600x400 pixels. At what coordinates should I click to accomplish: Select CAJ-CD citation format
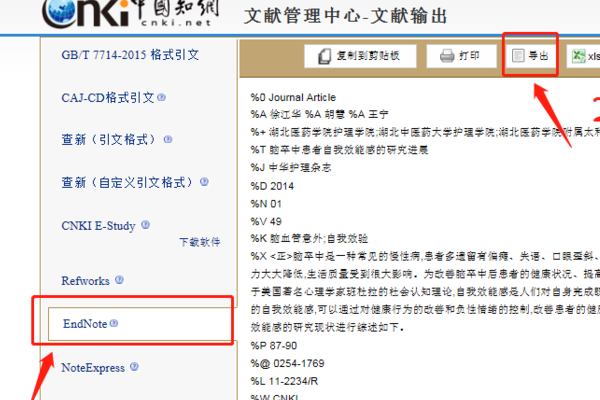tap(108, 98)
